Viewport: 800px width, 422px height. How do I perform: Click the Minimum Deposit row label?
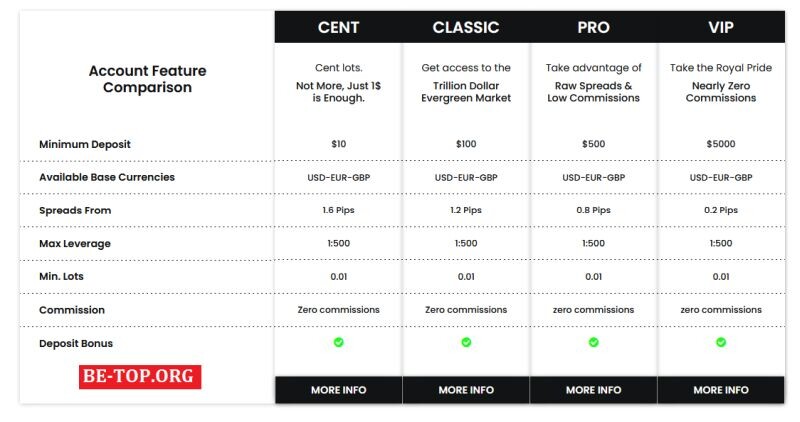85,144
